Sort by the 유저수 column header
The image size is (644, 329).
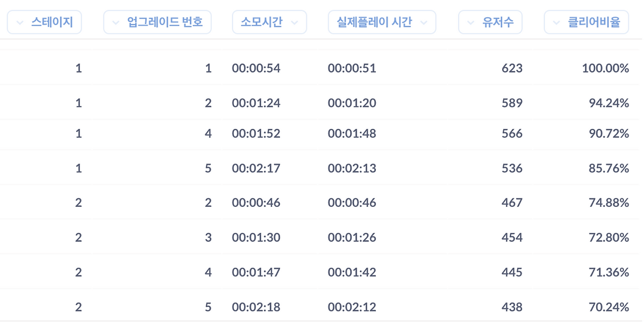pyautogui.click(x=491, y=22)
